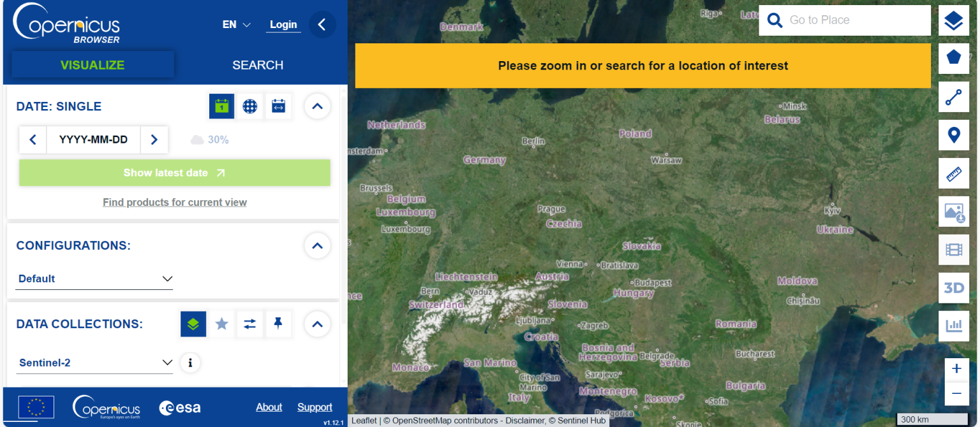The width and height of the screenshot is (980, 427).
Task: Open the Default configurations dropdown
Action: 94,279
